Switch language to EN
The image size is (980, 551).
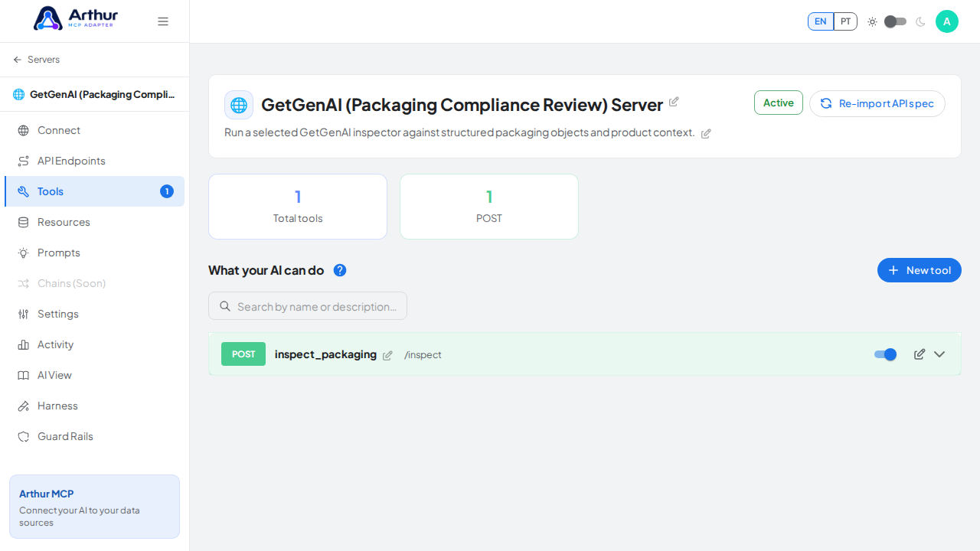(821, 21)
